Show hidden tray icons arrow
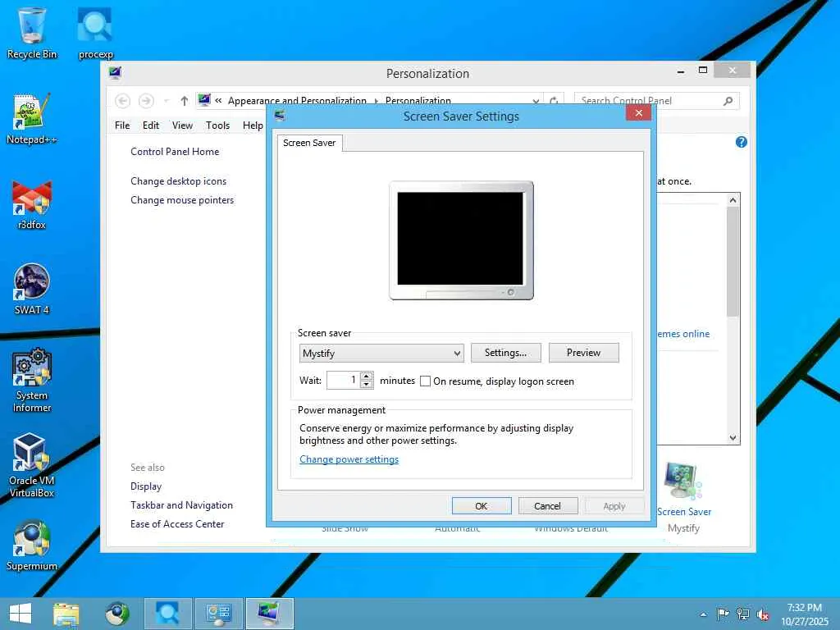This screenshot has width=840, height=630. click(x=703, y=614)
